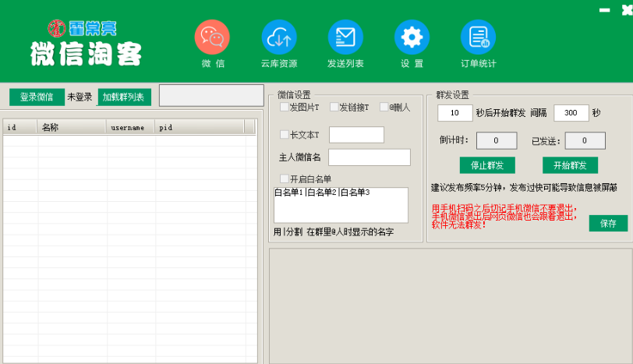Click the 开始群发 button
The image size is (633, 364).
coord(570,165)
